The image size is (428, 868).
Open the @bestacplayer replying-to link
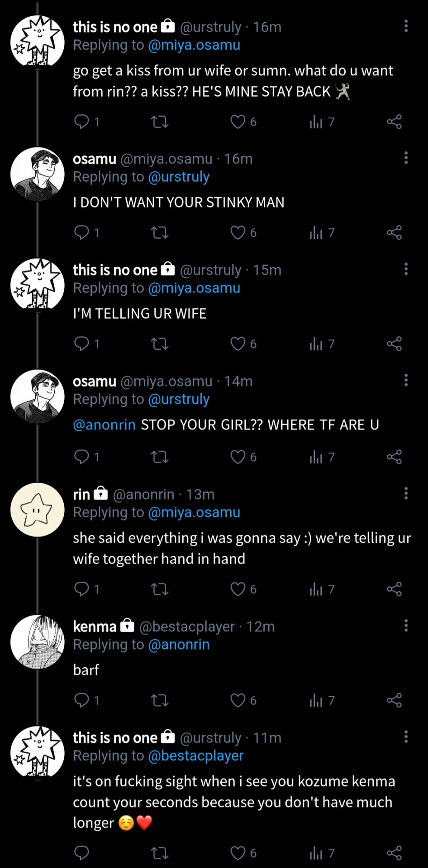[x=195, y=756]
